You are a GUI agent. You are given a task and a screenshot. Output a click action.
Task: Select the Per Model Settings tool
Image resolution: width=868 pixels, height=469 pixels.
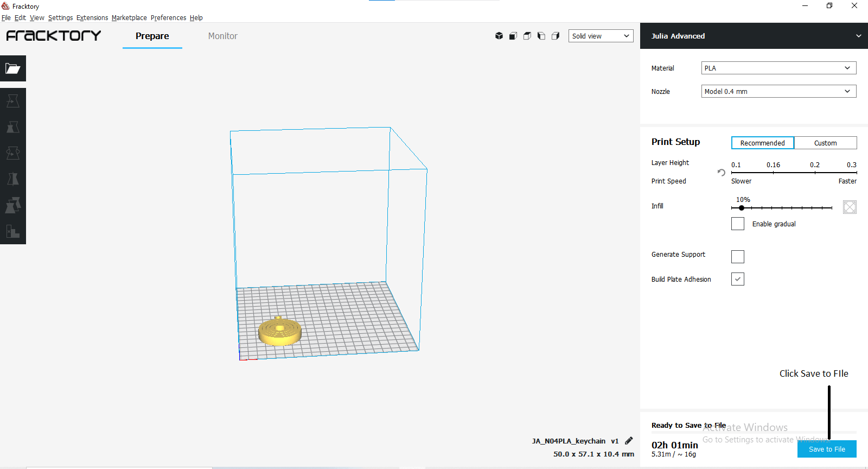(x=13, y=205)
